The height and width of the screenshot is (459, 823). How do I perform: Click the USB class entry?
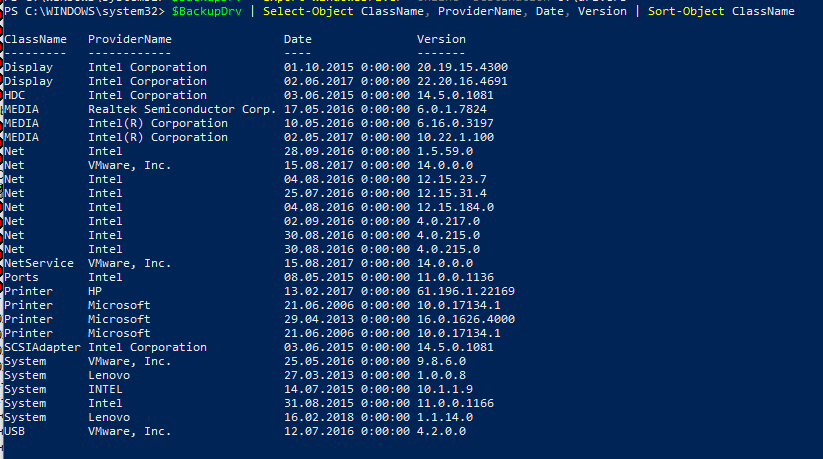14,431
